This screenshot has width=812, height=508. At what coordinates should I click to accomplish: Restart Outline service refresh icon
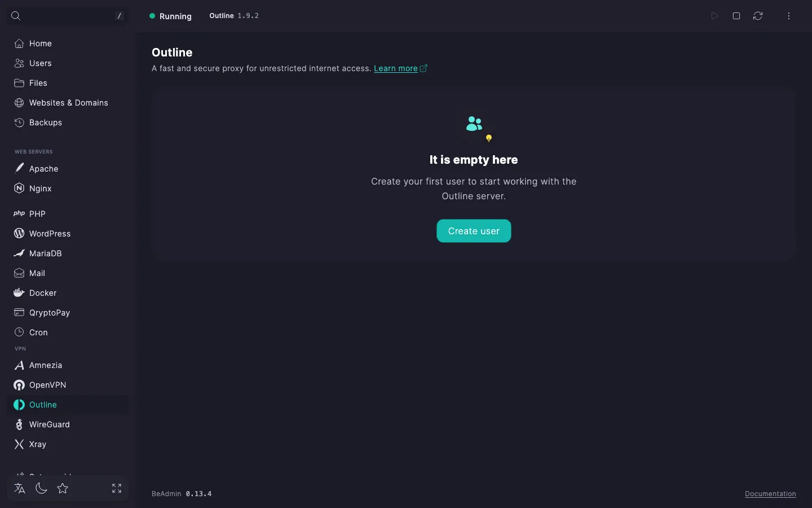coord(758,16)
